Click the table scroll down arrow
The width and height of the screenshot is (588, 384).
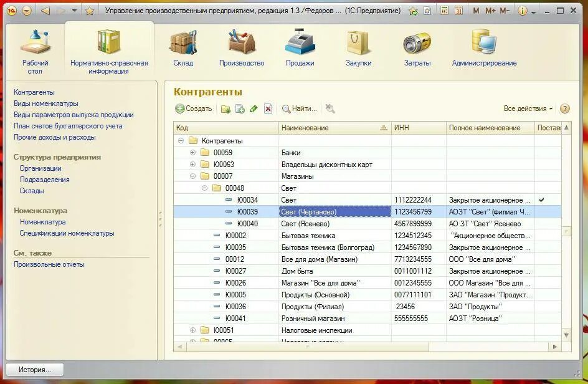pyautogui.click(x=566, y=335)
